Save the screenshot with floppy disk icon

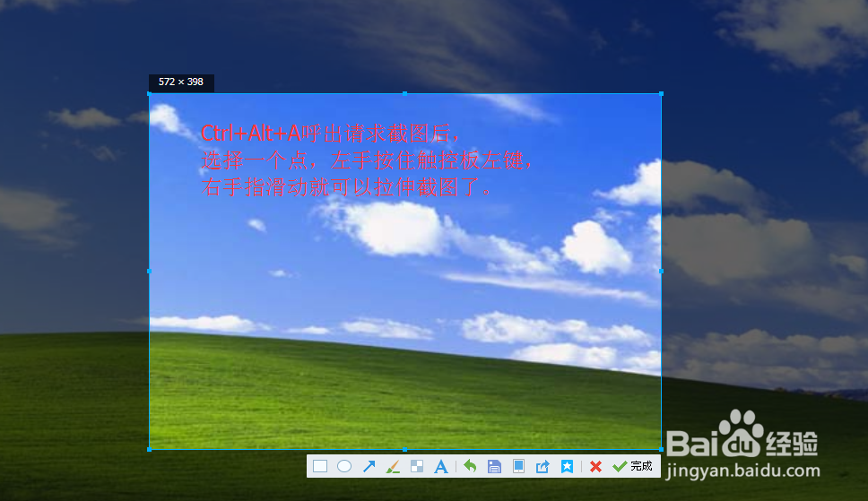(494, 466)
